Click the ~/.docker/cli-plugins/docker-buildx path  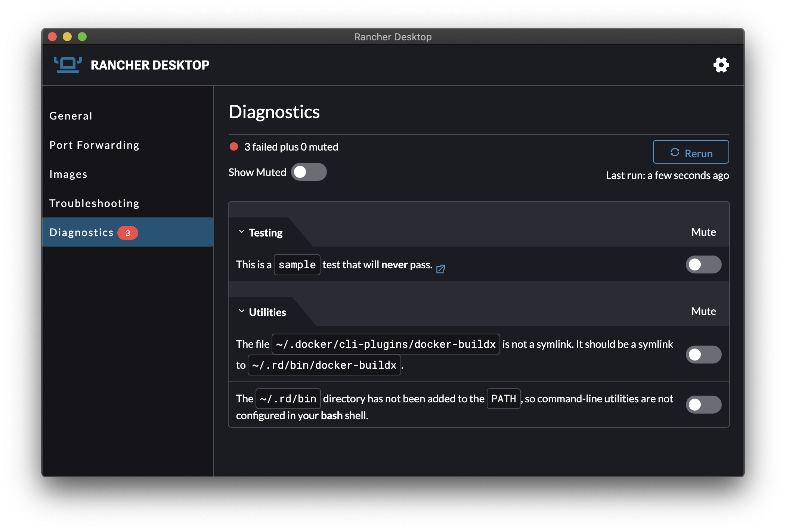(386, 344)
